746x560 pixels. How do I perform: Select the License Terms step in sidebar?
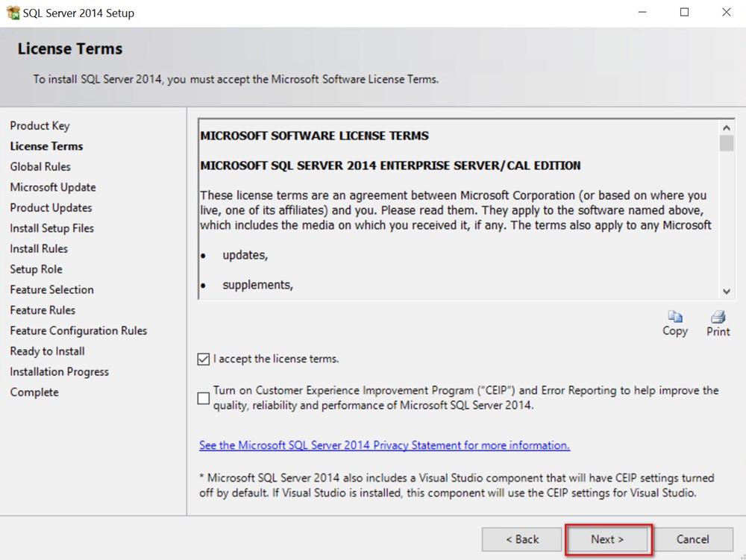pyautogui.click(x=46, y=146)
